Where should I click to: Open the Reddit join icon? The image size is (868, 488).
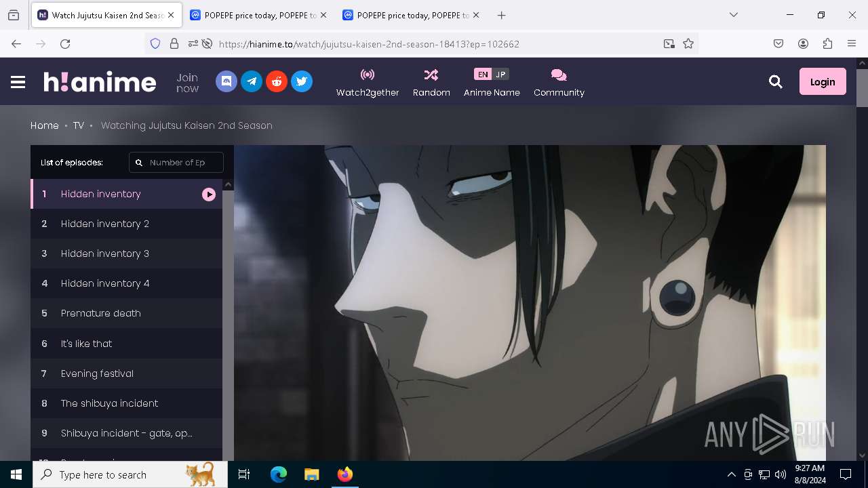click(x=277, y=81)
